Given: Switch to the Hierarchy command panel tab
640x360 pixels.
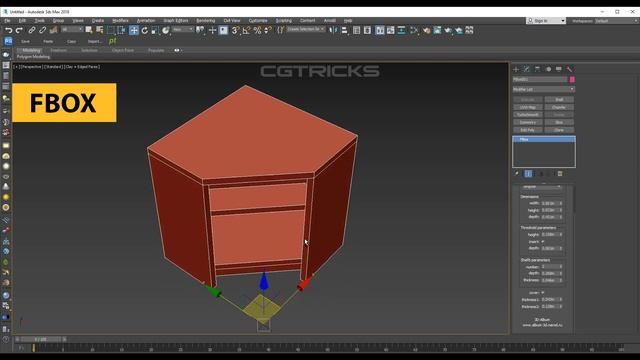Looking at the screenshot, I should click(x=538, y=69).
